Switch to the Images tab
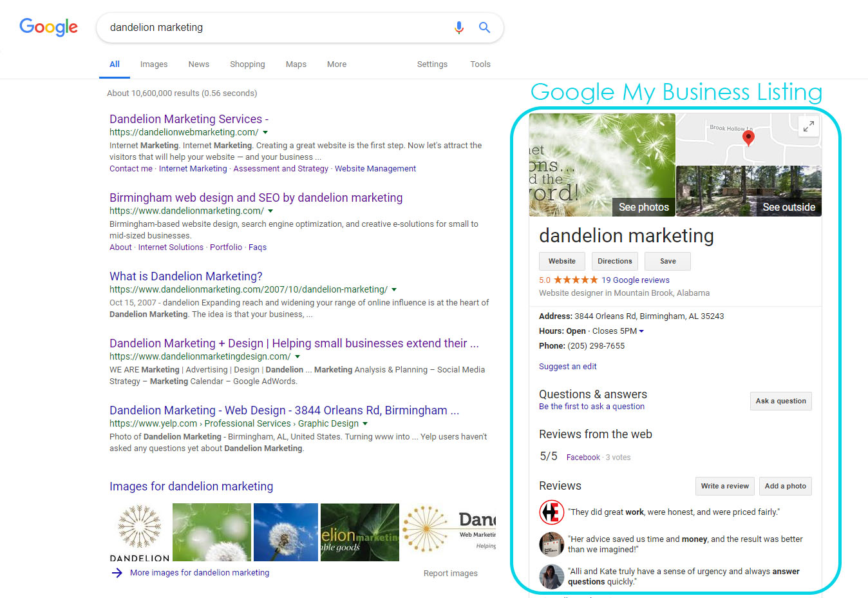 (x=154, y=64)
